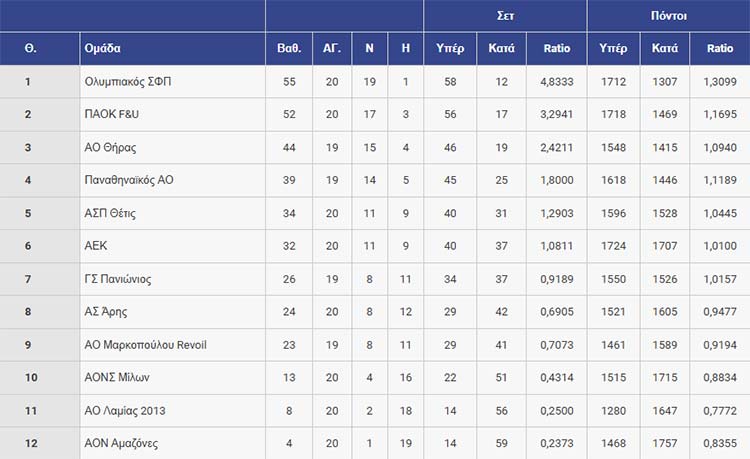Open the ΑΟ Μαρκοπούλου Revoil entry
Screen dimensions: 750x459
pos(145,345)
